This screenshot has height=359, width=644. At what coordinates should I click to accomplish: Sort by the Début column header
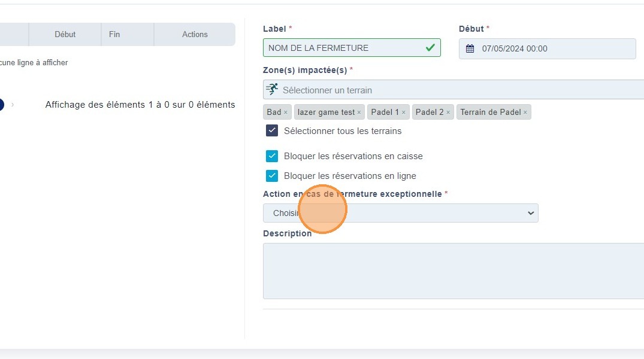[x=65, y=35]
